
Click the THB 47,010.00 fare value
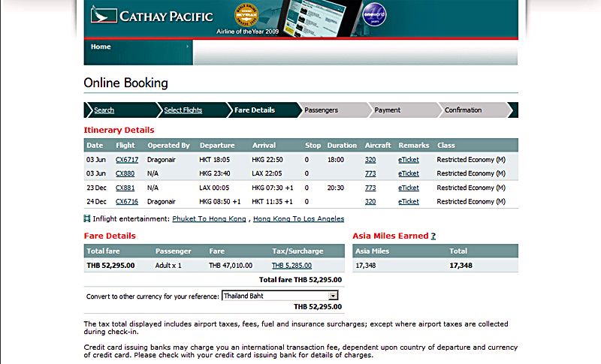(231, 266)
